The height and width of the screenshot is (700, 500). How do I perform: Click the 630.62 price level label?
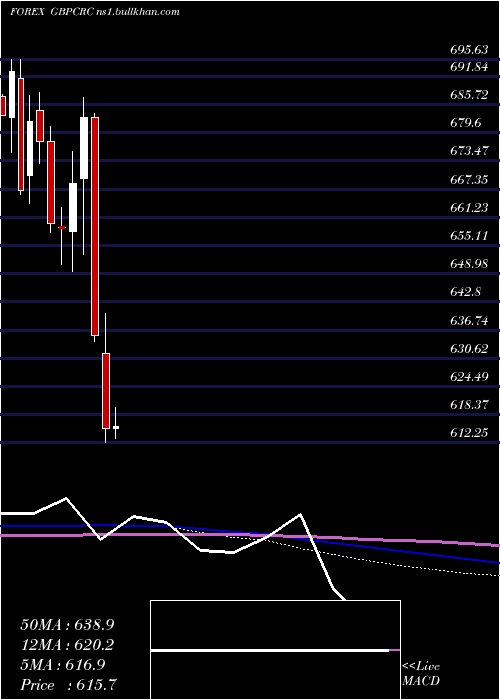(x=468, y=348)
